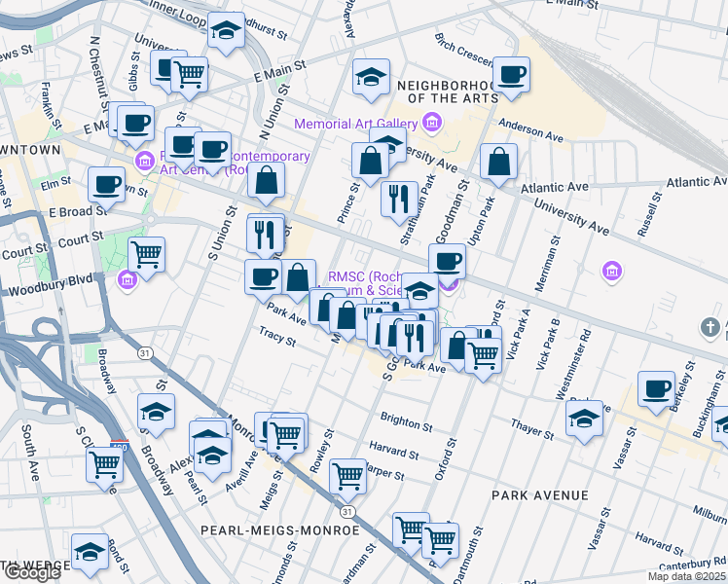Click the NEIGHBORHOOD OF THE ARTS label
This screenshot has width=728, height=584.
coord(448,91)
